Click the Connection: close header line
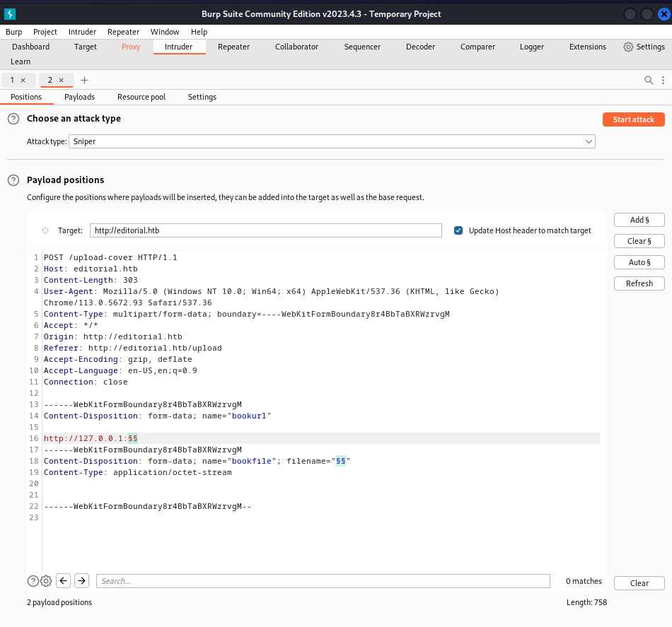Screen dimensions: 672x627 coord(86,382)
